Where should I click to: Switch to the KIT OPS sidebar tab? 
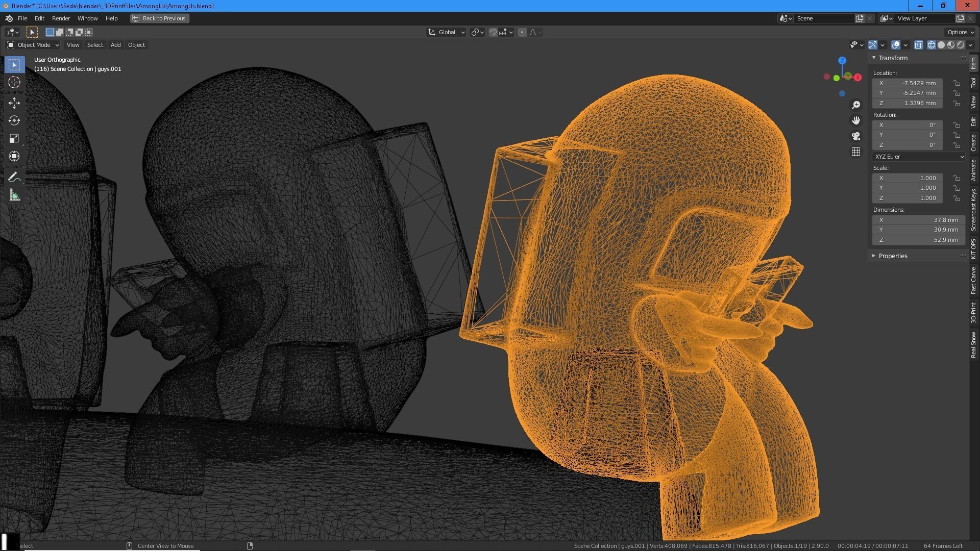click(x=973, y=249)
